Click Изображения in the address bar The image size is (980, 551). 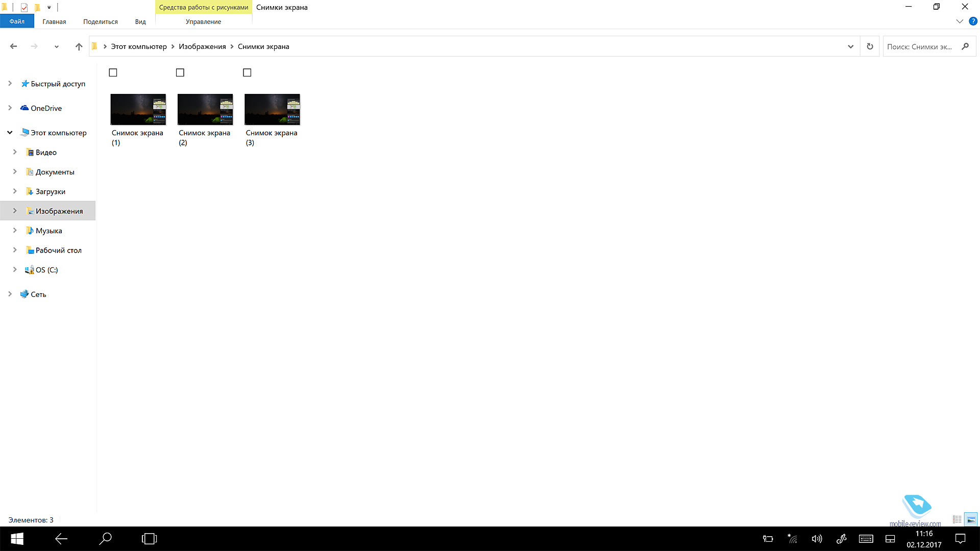click(202, 46)
